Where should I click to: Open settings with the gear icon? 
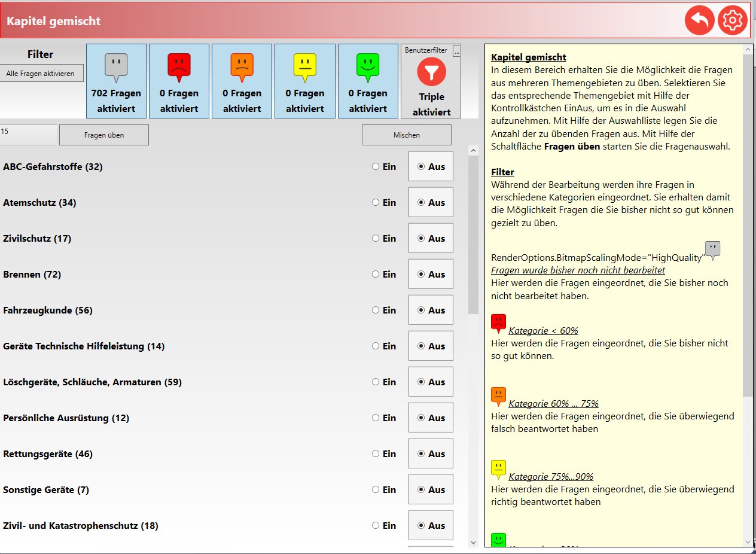click(x=733, y=21)
